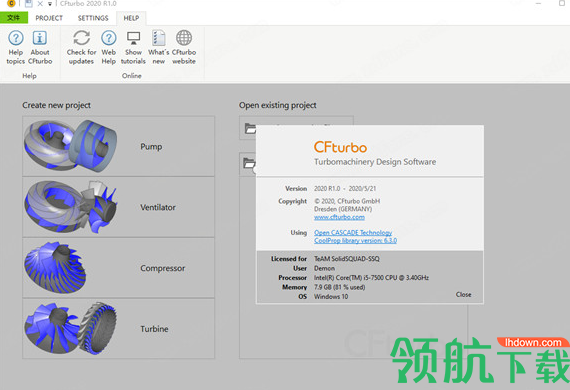
Task: Select the HELP ribbon tab
Action: [131, 18]
